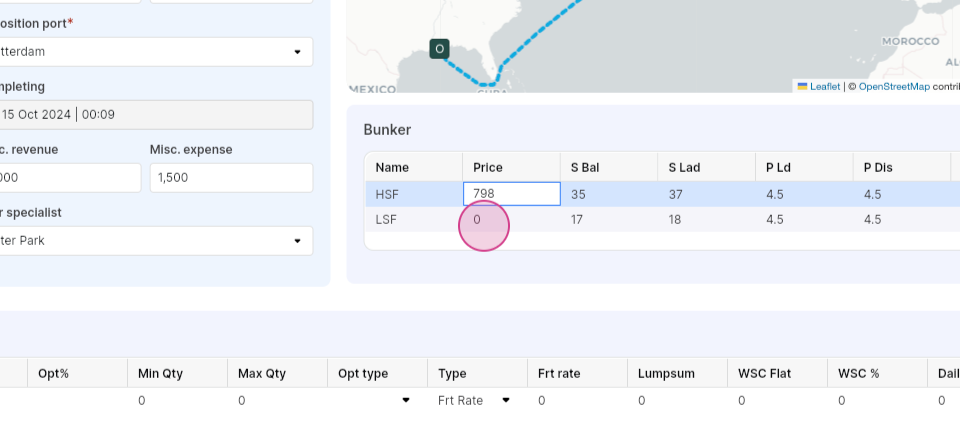Select HSF S Lad value 37
This screenshot has width=960, height=443.
pyautogui.click(x=707, y=195)
